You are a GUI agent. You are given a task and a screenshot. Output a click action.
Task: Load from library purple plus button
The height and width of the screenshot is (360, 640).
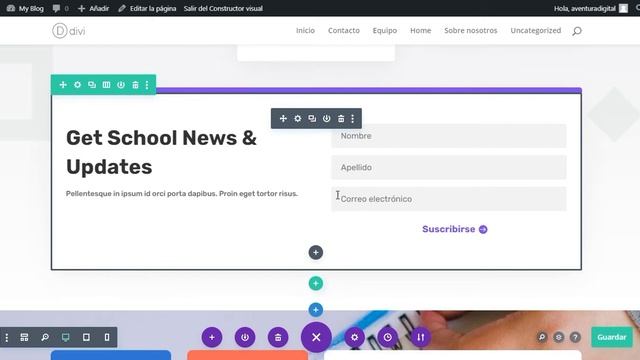point(212,337)
